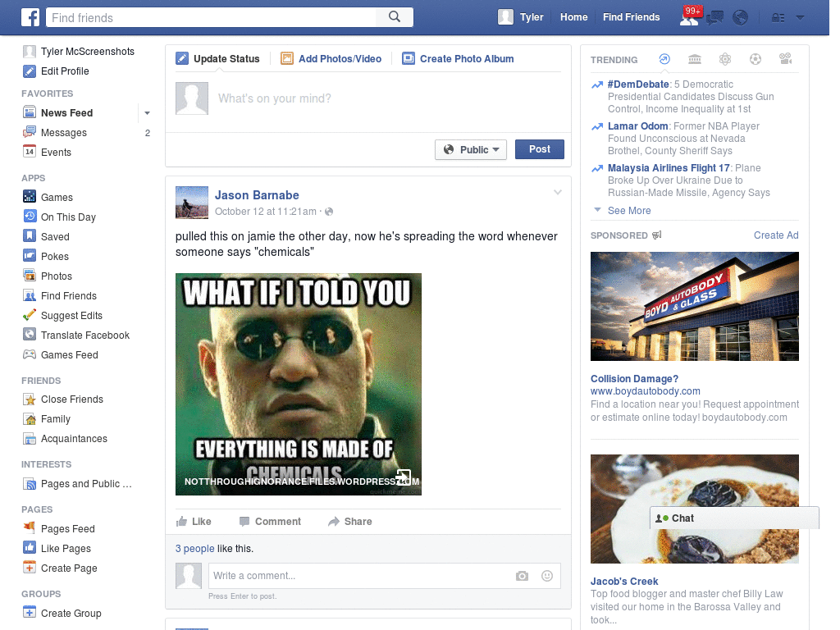The image size is (840, 630).
Task: Click the search magnifier icon
Action: pos(395,17)
